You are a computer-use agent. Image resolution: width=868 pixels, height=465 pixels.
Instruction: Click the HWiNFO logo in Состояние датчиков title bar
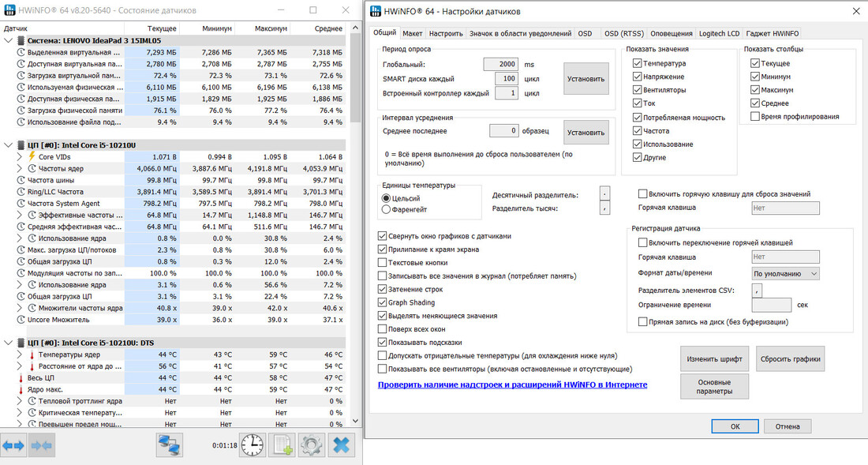[9, 10]
